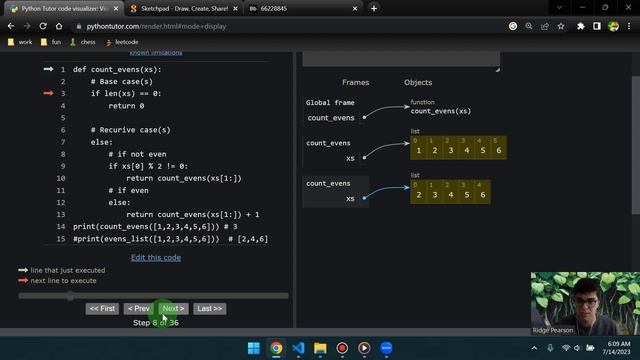Image resolution: width=640 pixels, height=360 pixels.
Task: Click the page vertical scrollbar
Action: [x=636, y=145]
